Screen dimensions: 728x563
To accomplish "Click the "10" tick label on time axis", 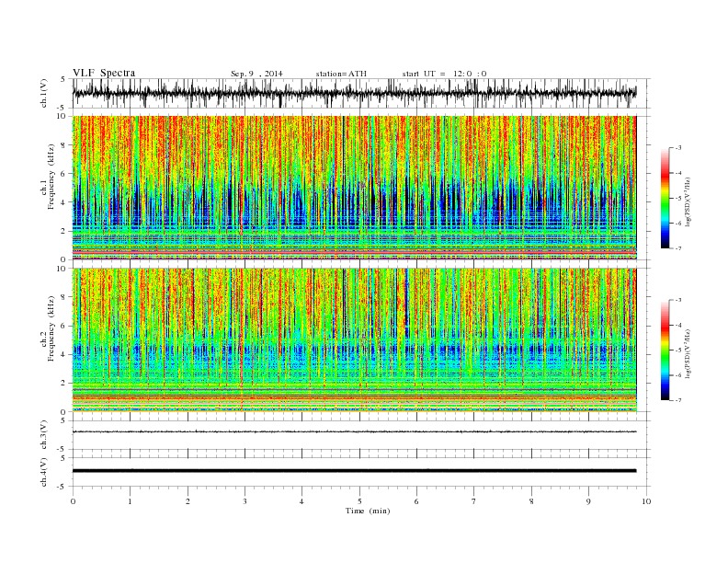I will click(x=646, y=501).
